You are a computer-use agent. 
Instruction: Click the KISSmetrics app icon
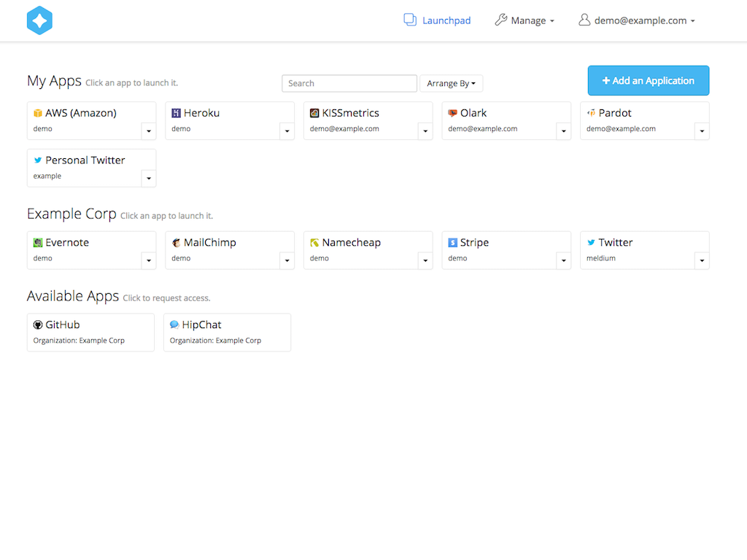click(x=314, y=113)
